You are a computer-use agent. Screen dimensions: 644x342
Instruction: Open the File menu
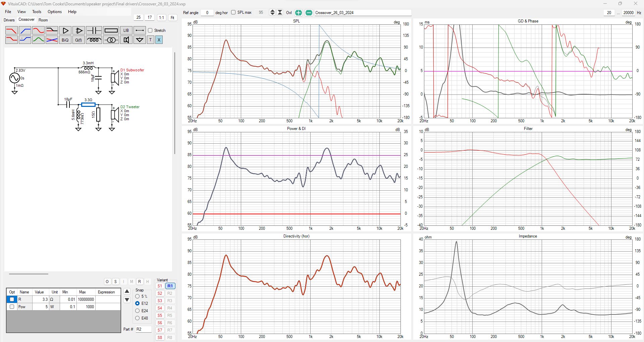click(8, 12)
